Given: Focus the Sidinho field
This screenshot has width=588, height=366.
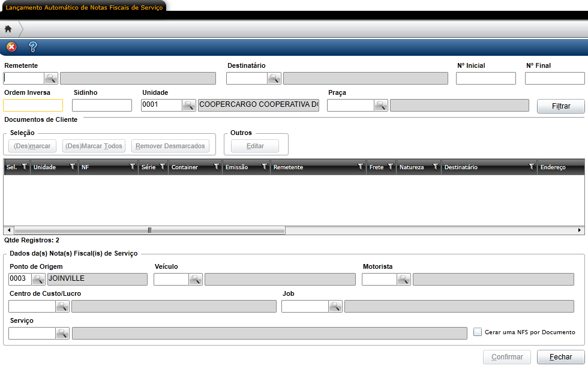Looking at the screenshot, I should click(102, 105).
